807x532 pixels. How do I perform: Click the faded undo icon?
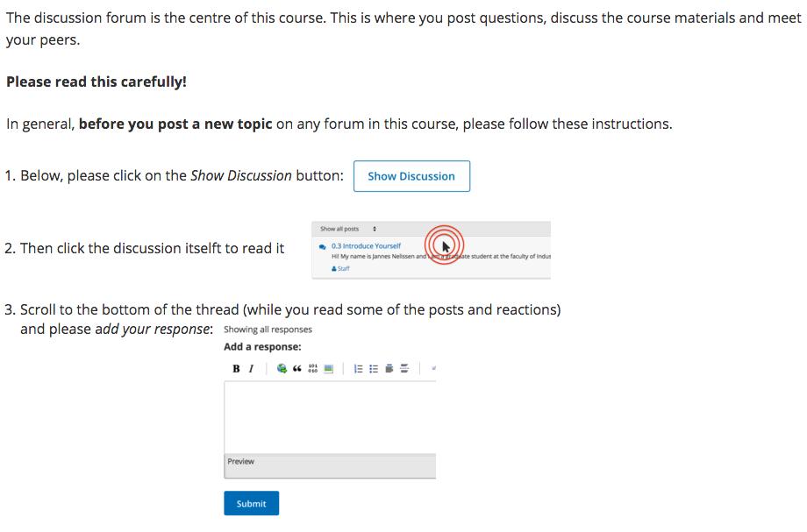pos(434,369)
